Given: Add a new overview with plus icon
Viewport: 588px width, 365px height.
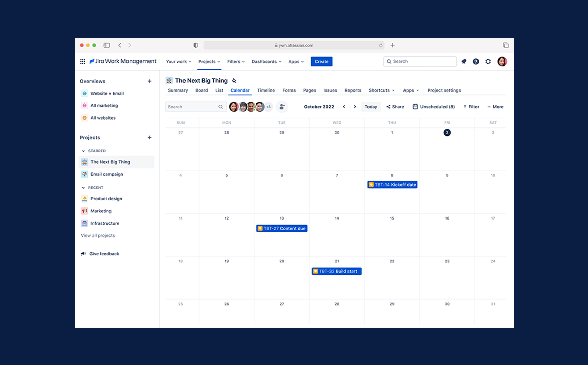Looking at the screenshot, I should click(150, 81).
